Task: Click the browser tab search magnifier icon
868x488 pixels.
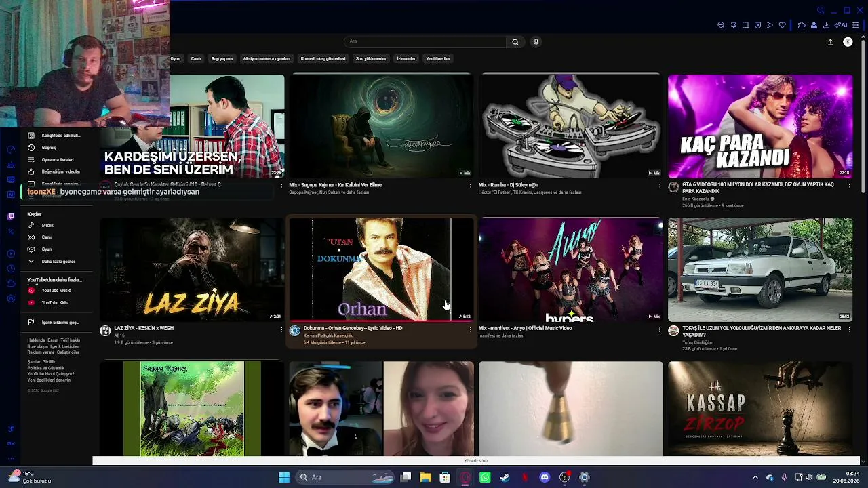Action: click(x=821, y=10)
